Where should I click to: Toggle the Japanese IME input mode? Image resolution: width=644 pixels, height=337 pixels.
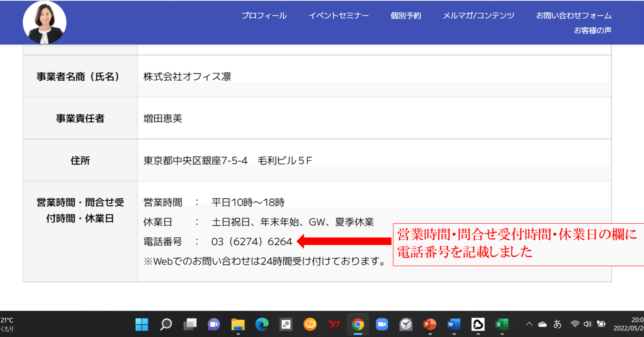[x=557, y=324]
